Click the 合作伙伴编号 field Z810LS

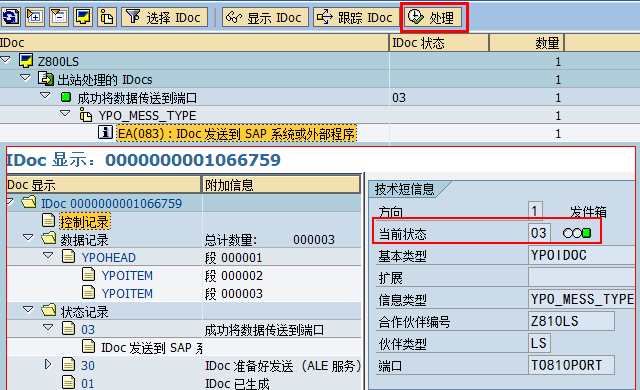click(571, 321)
